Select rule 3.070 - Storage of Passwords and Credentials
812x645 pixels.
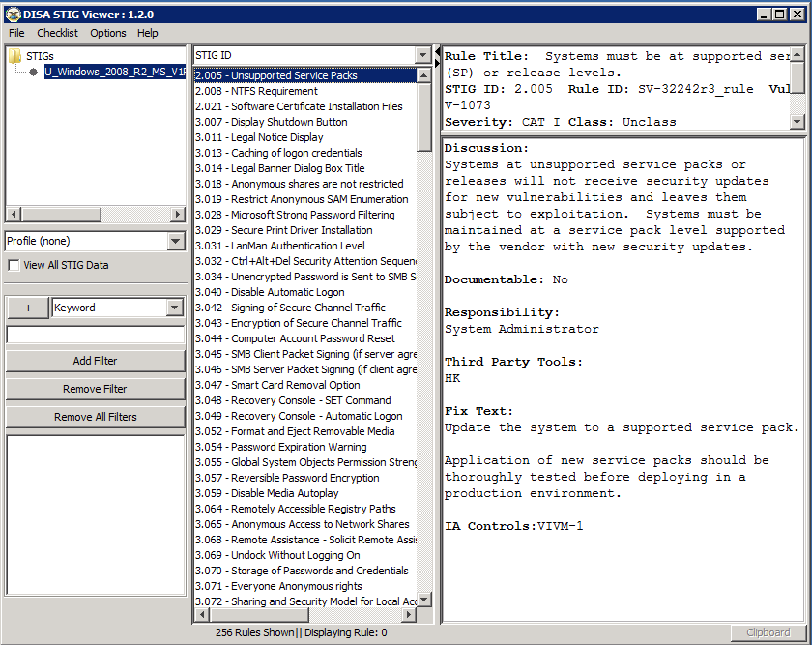point(305,571)
